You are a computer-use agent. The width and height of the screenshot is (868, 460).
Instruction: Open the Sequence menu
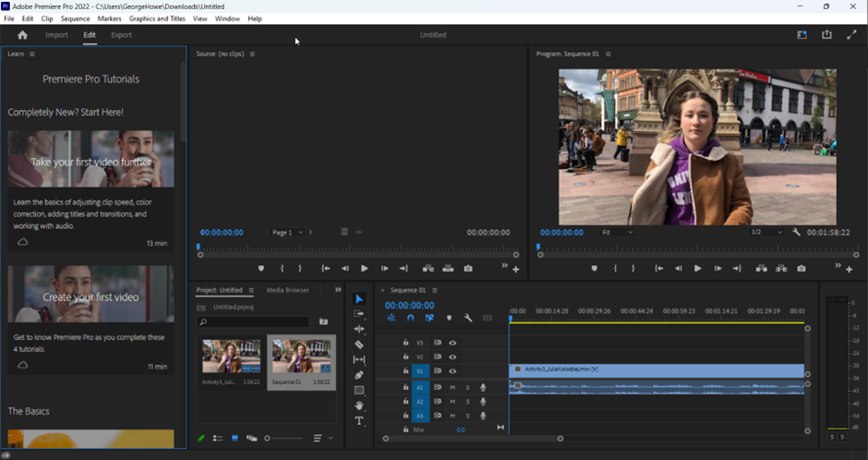point(75,18)
